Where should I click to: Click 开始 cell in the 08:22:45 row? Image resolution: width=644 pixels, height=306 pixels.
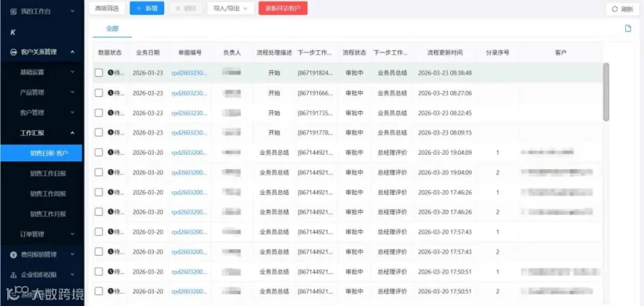pos(274,113)
